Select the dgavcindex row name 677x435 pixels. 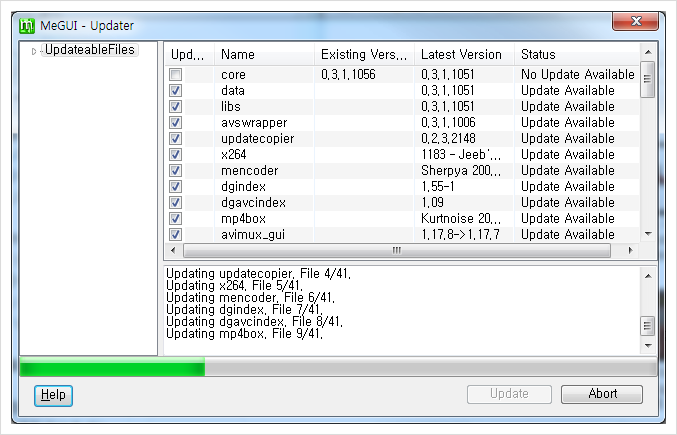click(x=253, y=202)
